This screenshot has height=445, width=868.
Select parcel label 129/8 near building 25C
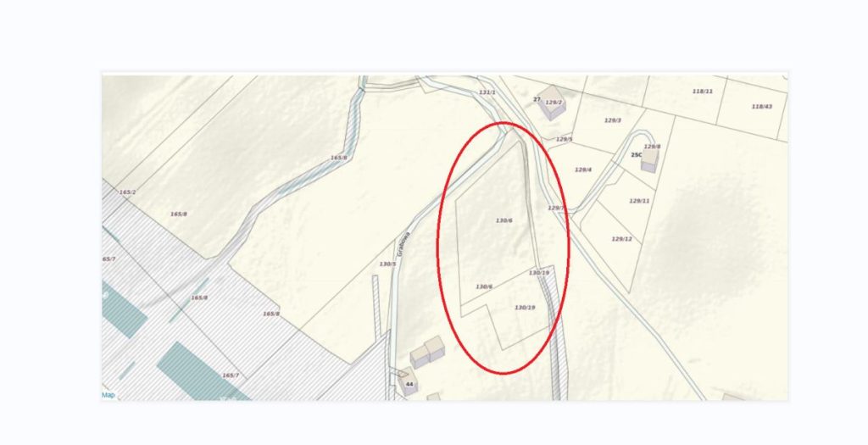pyautogui.click(x=652, y=147)
